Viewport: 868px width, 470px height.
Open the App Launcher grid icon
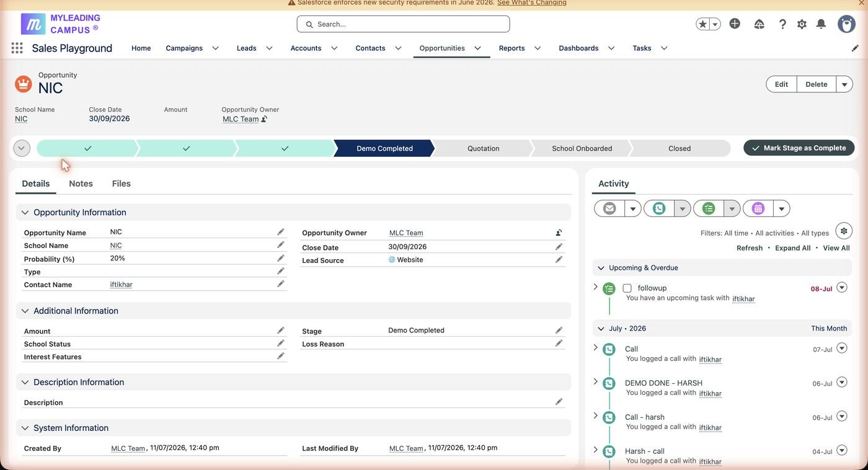tap(17, 48)
